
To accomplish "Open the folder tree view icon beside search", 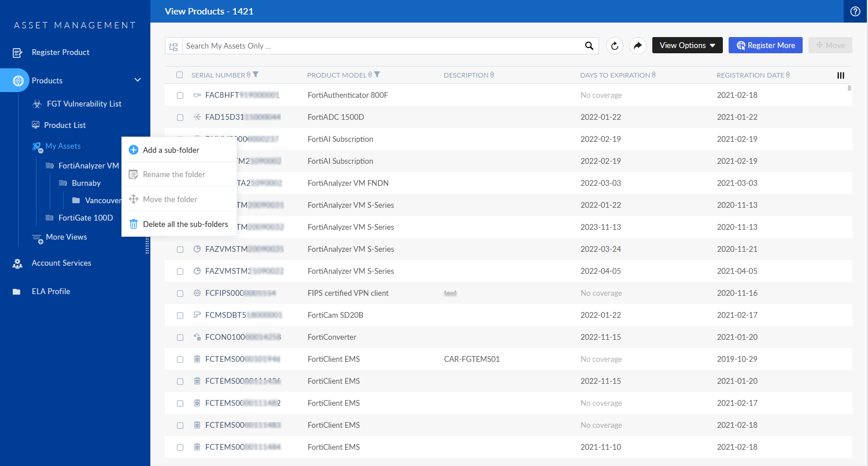I will click(173, 45).
